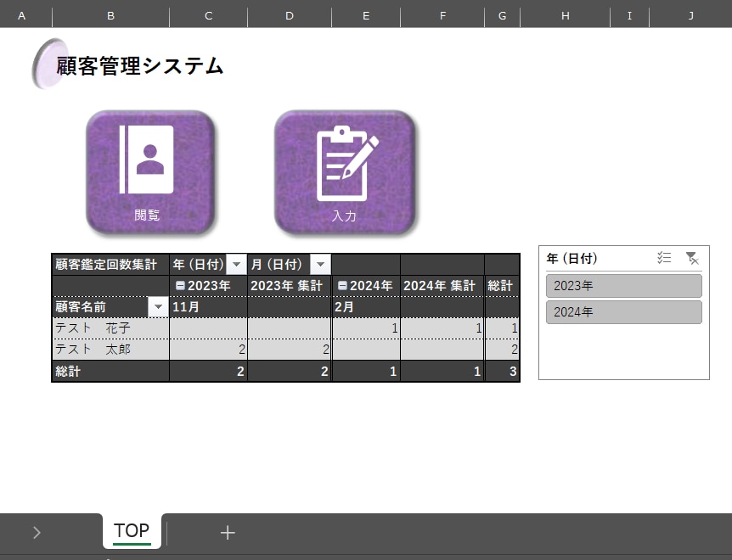The width and height of the screenshot is (732, 560).
Task: Select column C header
Action: click(x=209, y=16)
